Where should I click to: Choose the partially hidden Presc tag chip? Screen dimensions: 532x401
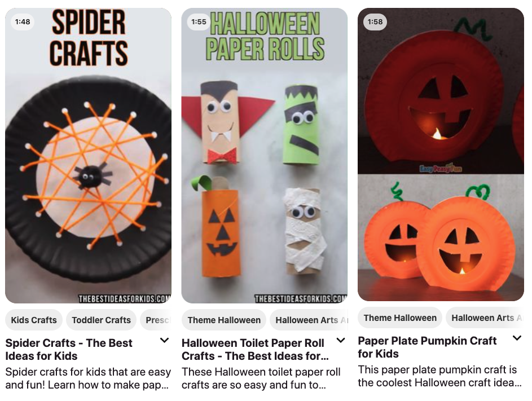(156, 320)
